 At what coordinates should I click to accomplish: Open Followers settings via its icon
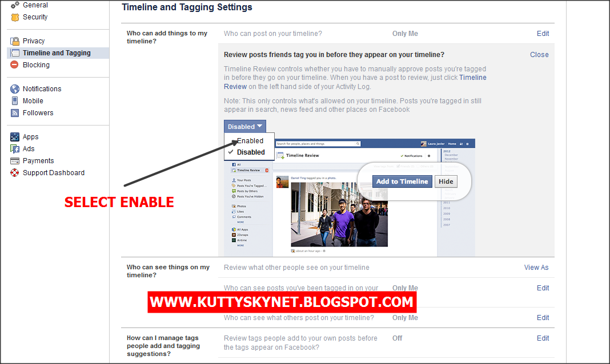point(16,112)
